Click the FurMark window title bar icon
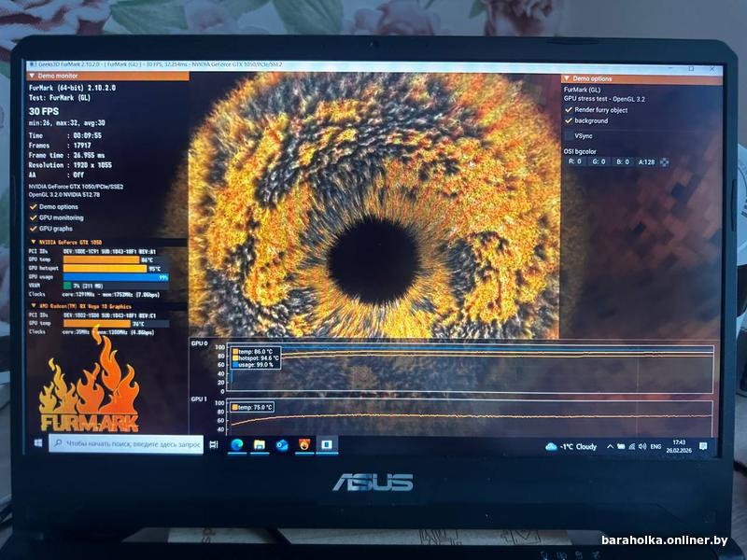Viewport: 747px width, 560px height. click(x=32, y=64)
